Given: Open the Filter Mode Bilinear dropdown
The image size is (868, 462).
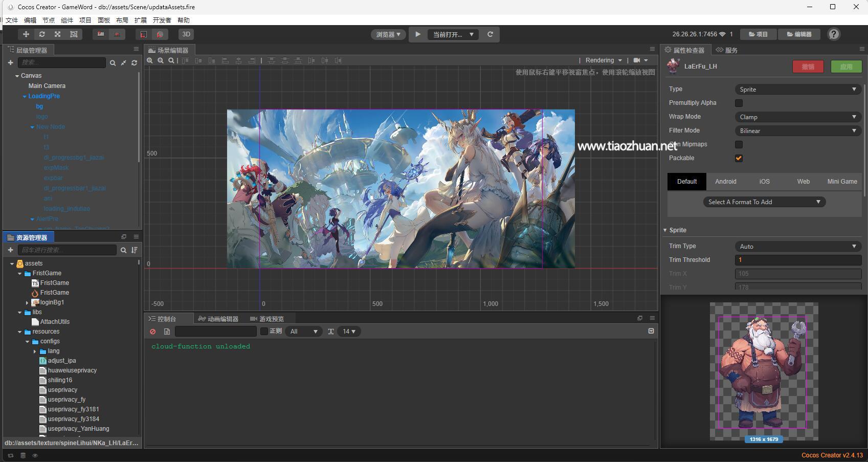Looking at the screenshot, I should coord(798,131).
